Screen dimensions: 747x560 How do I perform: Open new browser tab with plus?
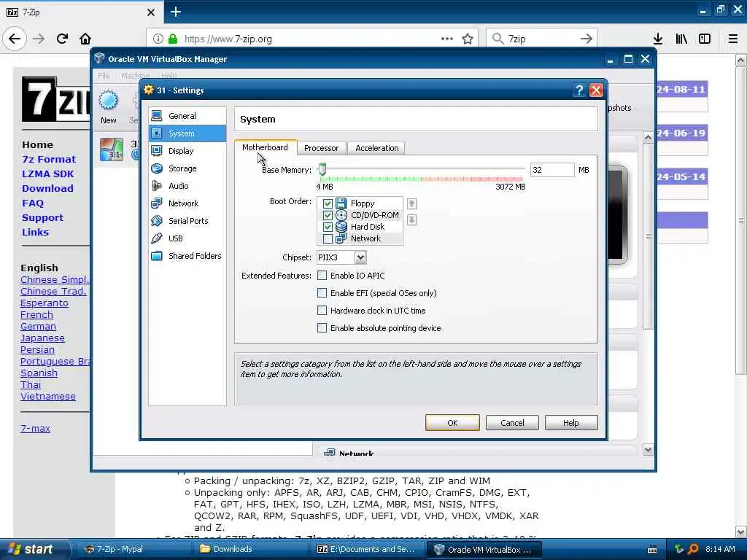pos(175,12)
